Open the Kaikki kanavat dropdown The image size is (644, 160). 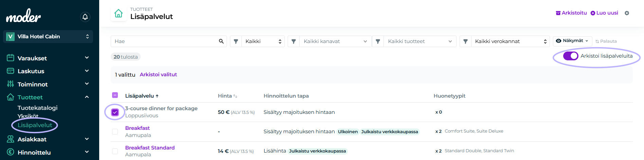[x=335, y=41]
